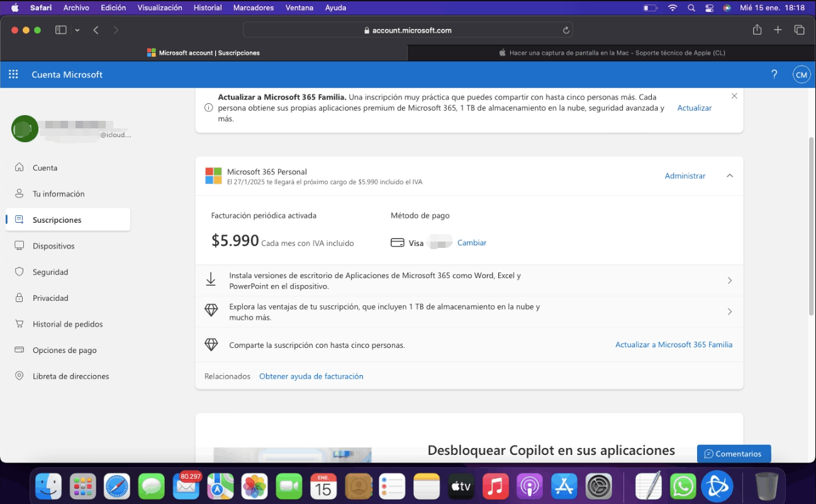Viewport: 816px width, 504px height.
Task: Open System Settings from the dock
Action: tap(598, 486)
